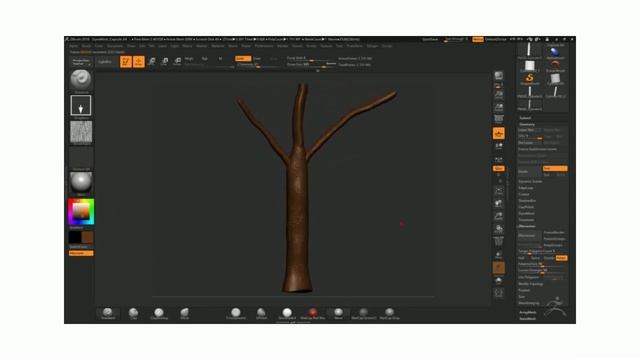
Task: Select the blue sphere tool thumbnail
Action: (x=555, y=52)
